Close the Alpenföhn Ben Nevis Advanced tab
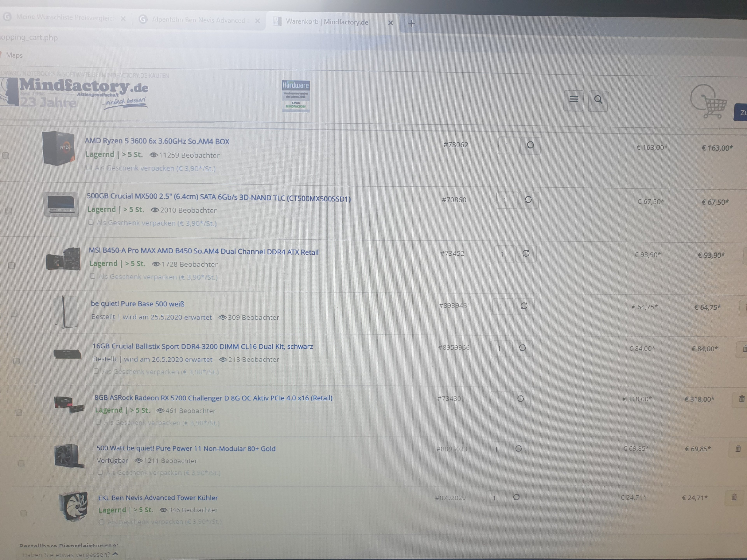The width and height of the screenshot is (747, 560). (x=257, y=21)
